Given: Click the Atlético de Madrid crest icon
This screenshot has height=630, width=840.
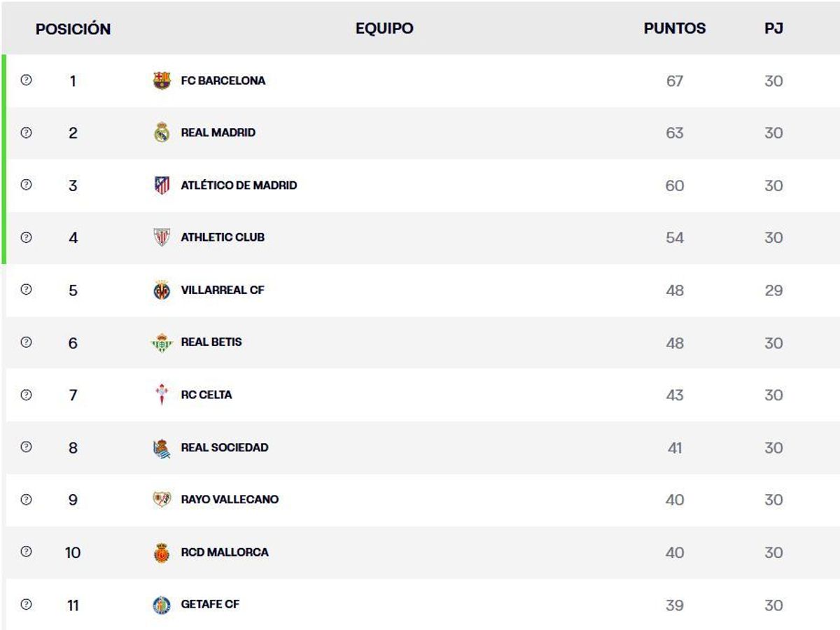Looking at the screenshot, I should click(x=162, y=185).
